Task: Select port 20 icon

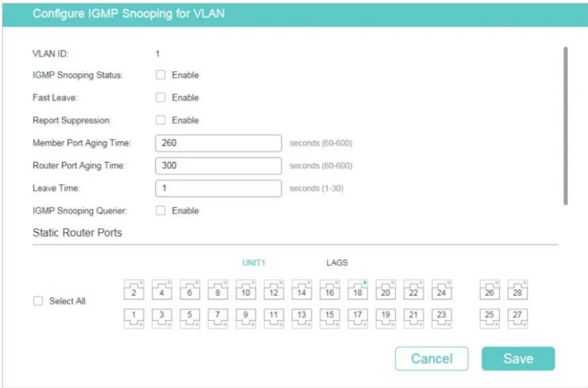Action: (385, 290)
